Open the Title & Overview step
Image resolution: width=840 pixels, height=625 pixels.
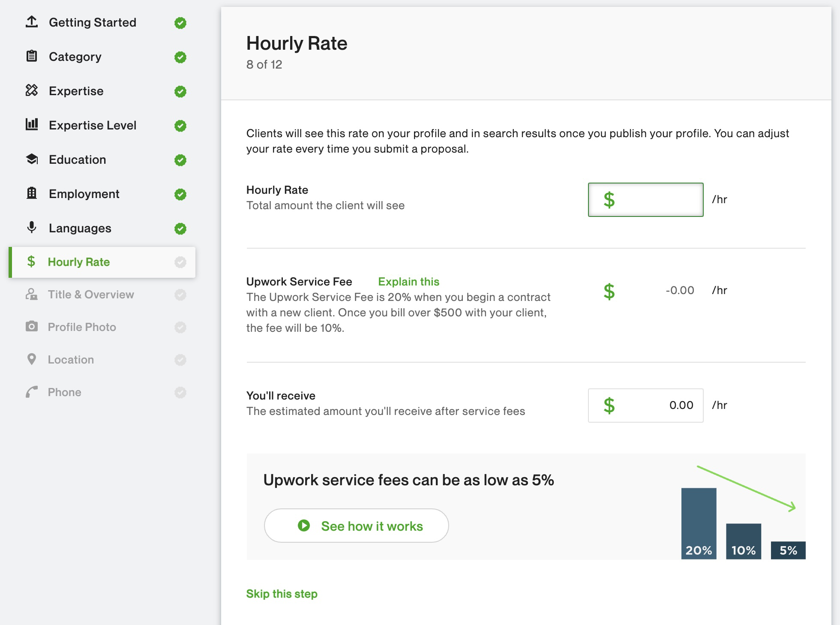coord(91,294)
